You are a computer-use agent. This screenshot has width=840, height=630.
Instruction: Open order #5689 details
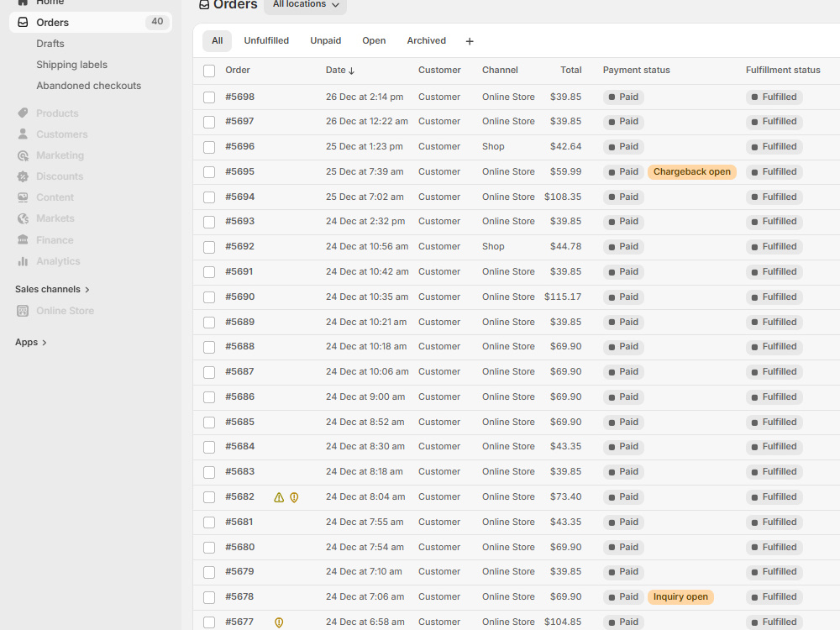[240, 322]
